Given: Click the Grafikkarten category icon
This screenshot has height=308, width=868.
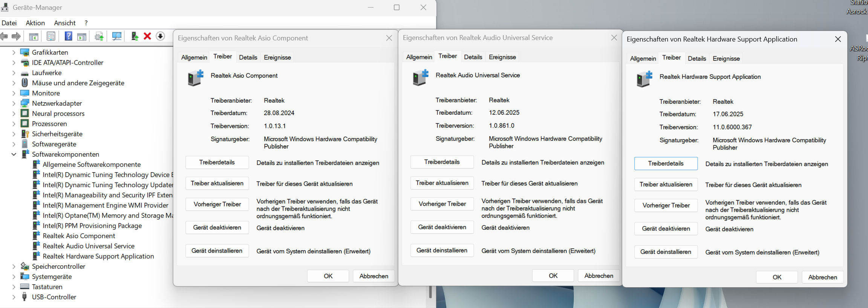Looking at the screenshot, I should click(24, 52).
